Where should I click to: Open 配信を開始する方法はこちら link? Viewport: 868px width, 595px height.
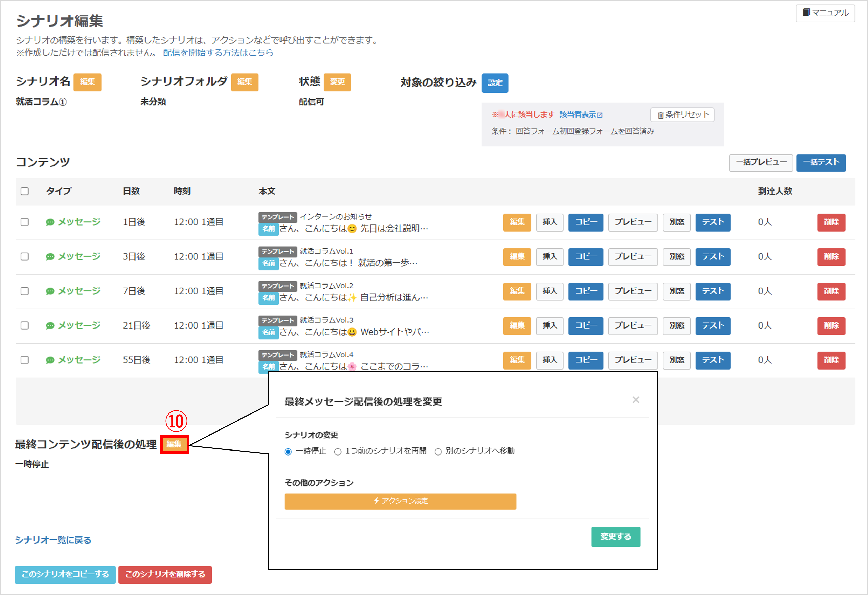(x=218, y=53)
